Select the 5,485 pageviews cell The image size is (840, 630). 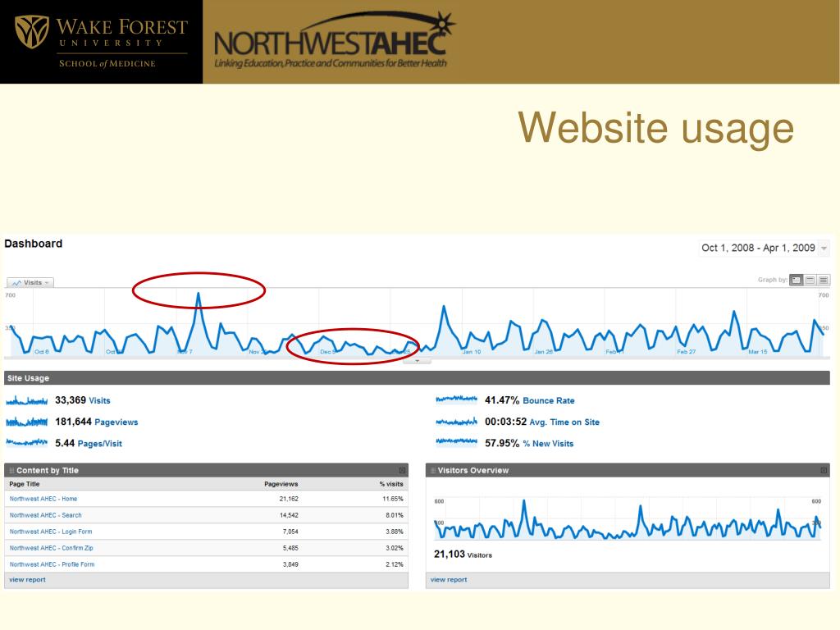click(290, 548)
